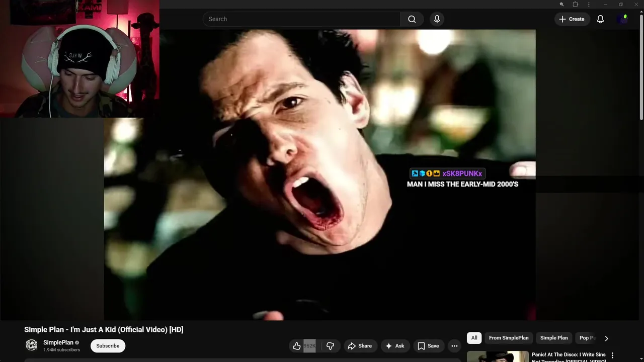The height and width of the screenshot is (362, 644).
Task: Click the 'MAN I MISS THE EARLY-MID 2000'S' message
Action: [462, 184]
